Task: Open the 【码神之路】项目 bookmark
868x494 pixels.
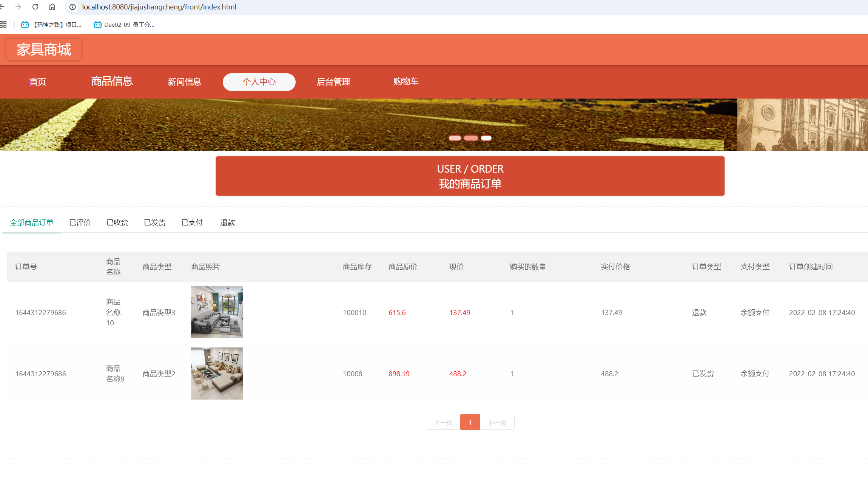Action: coord(51,25)
